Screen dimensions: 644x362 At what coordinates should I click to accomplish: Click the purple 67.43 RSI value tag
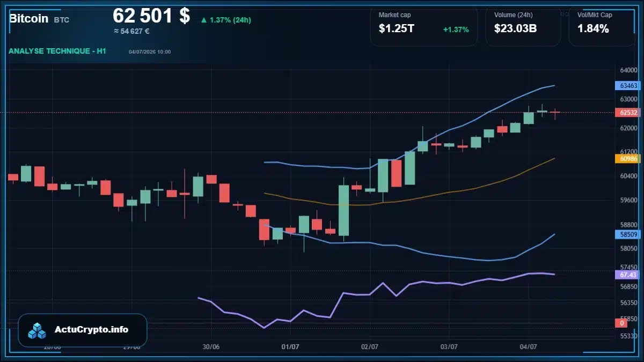(x=628, y=275)
